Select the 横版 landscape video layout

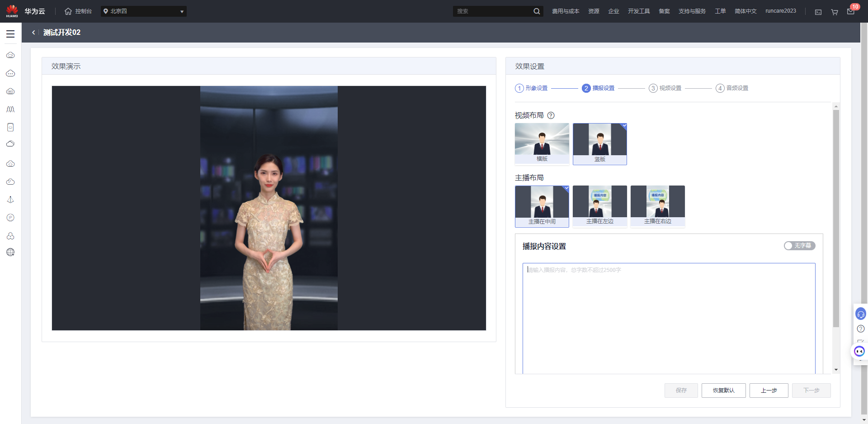[542, 143]
